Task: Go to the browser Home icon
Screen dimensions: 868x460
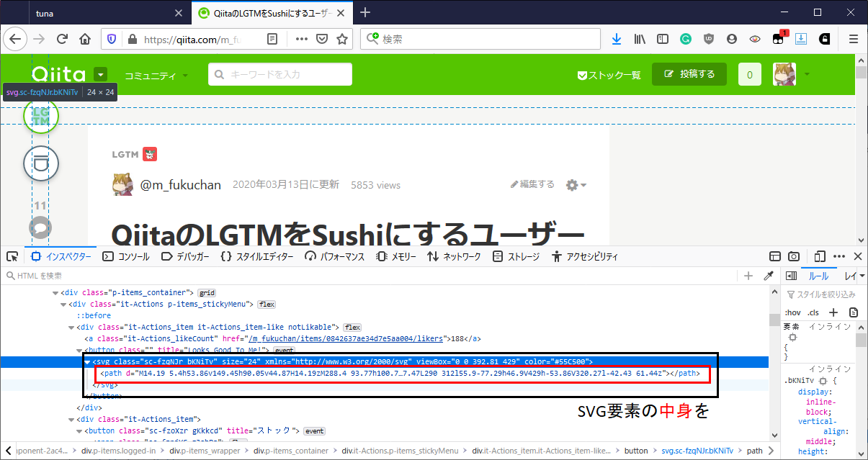Action: pyautogui.click(x=85, y=39)
